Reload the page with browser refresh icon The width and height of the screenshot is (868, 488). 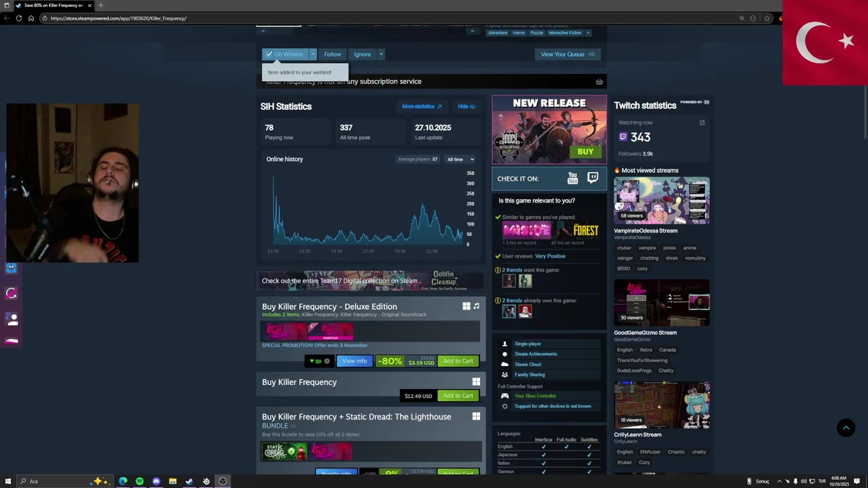pyautogui.click(x=18, y=18)
